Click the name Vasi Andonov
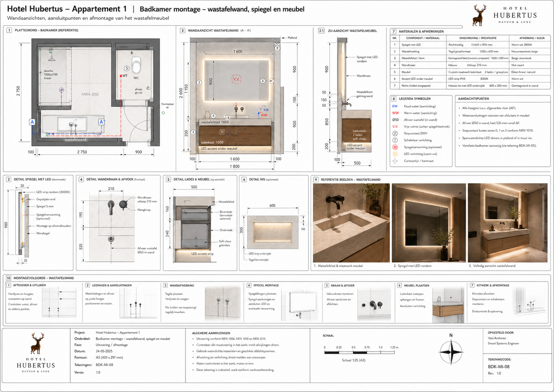 coord(497,338)
